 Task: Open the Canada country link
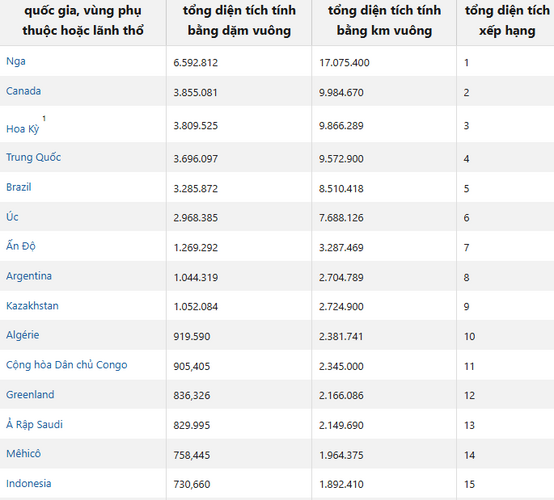tap(23, 91)
